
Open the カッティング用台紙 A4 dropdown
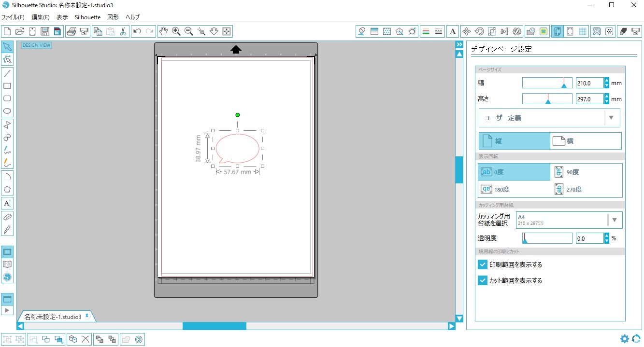pyautogui.click(x=615, y=220)
